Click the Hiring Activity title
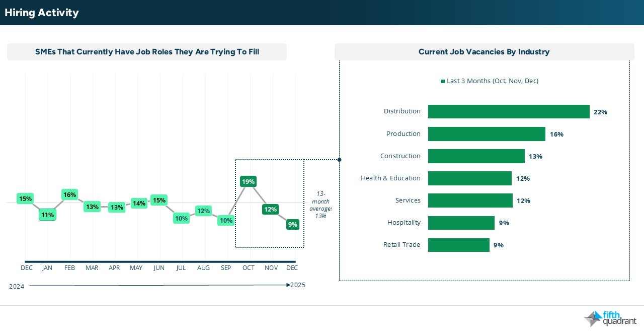Viewport: 644px width, 336px height. click(x=42, y=13)
